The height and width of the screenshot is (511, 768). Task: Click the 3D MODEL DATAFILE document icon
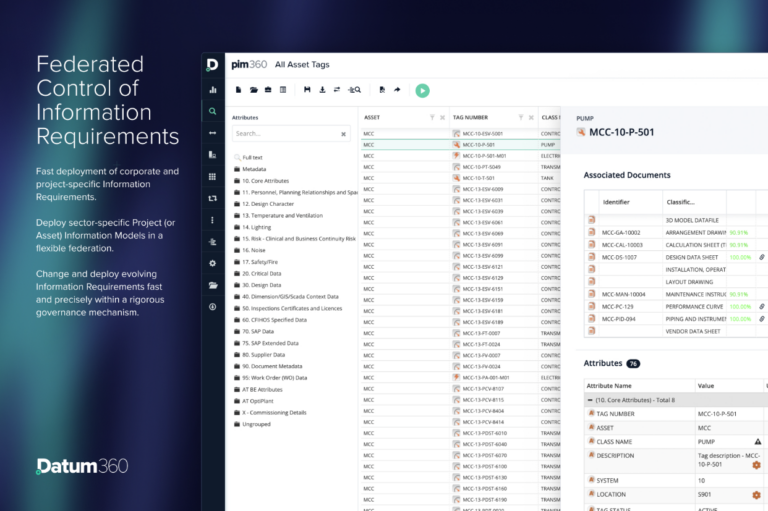591,219
